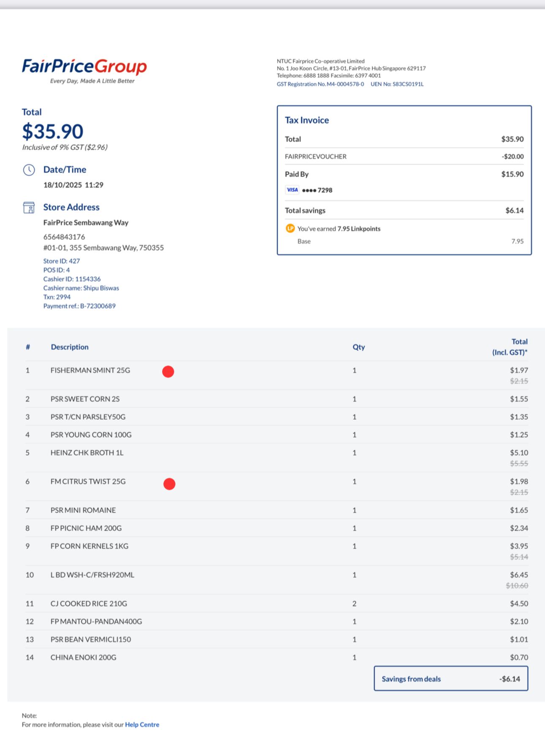
Task: Click the address #01-01, 355 Sembawang Way
Action: pos(104,248)
